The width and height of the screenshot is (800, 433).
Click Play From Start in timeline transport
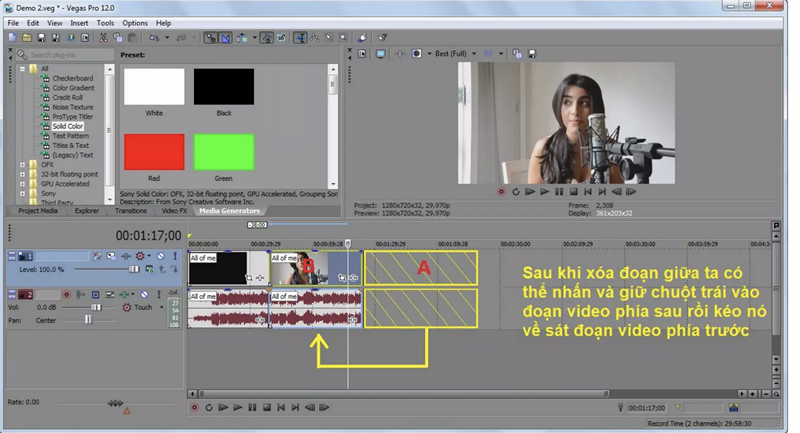pyautogui.click(x=223, y=407)
